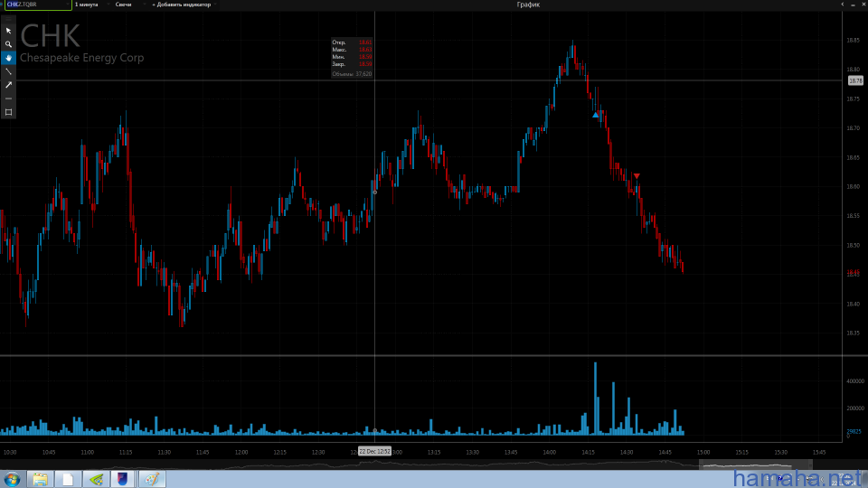This screenshot has height=488, width=868.
Task: Click the blue up-triangle trade marker
Action: coord(596,115)
